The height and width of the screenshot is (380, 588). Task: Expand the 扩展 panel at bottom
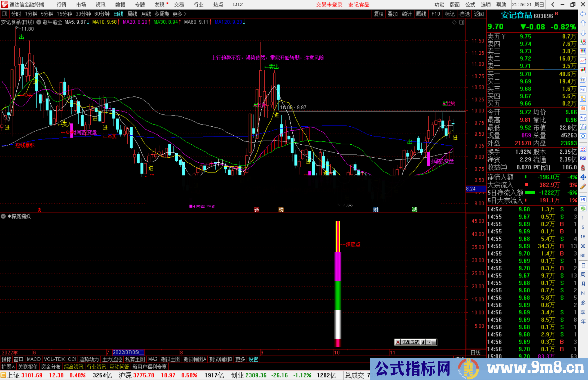click(8, 367)
